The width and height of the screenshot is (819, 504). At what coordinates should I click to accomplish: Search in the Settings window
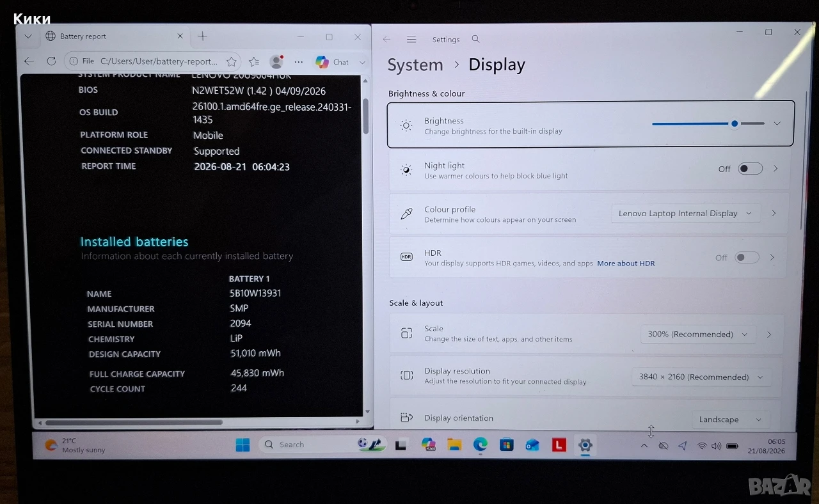[475, 40]
